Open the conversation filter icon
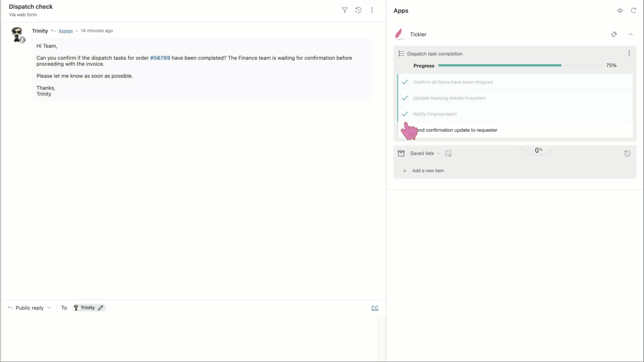The image size is (644, 362). click(345, 10)
